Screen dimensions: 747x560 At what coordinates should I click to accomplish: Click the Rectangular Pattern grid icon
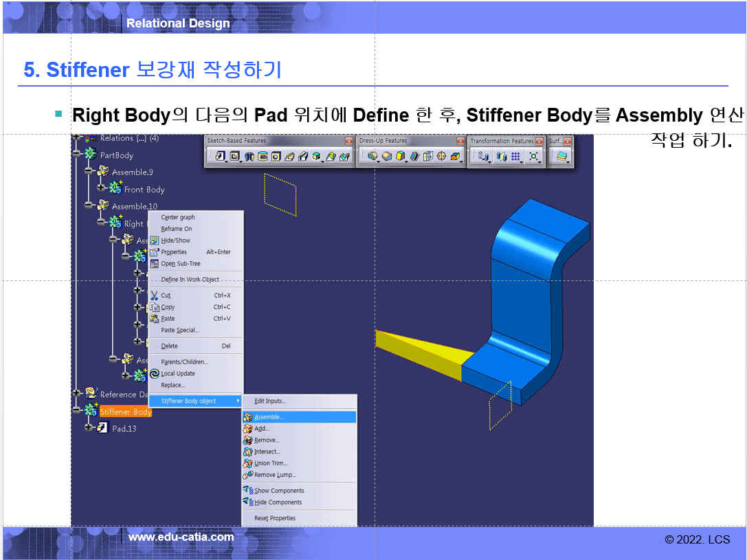point(515,157)
